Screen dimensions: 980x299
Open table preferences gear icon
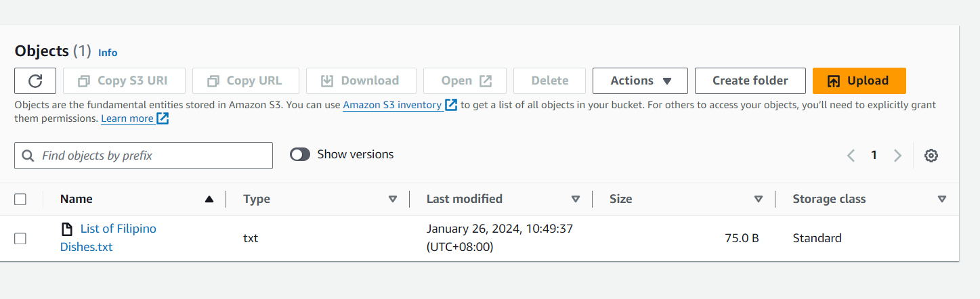pos(931,156)
